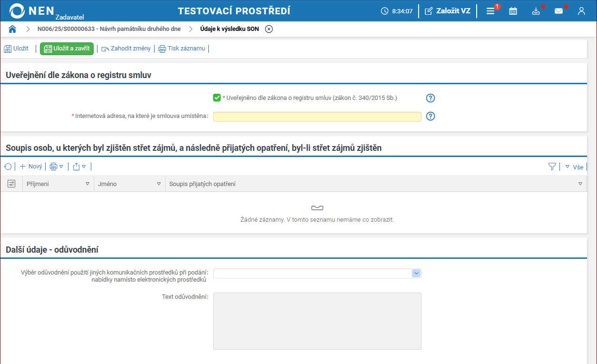Go to the home page icon
The width and height of the screenshot is (597, 364).
(x=12, y=29)
